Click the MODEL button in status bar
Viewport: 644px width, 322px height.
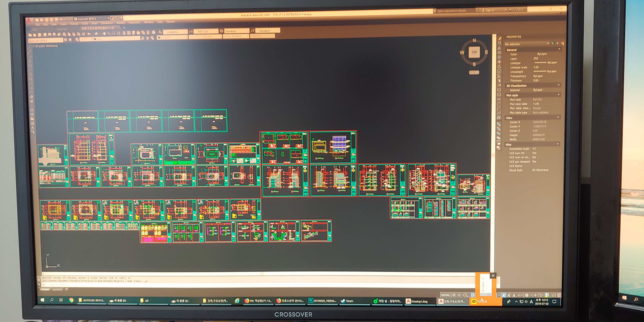click(x=446, y=295)
